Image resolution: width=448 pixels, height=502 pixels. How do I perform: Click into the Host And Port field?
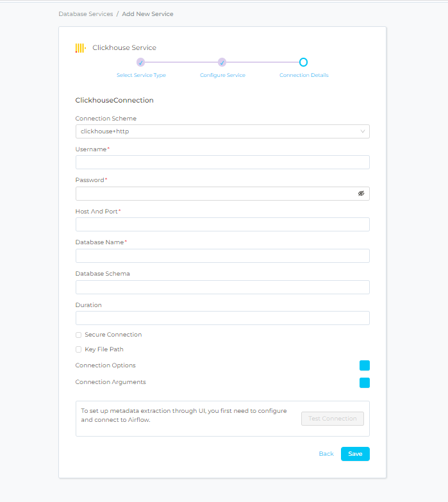(x=222, y=224)
